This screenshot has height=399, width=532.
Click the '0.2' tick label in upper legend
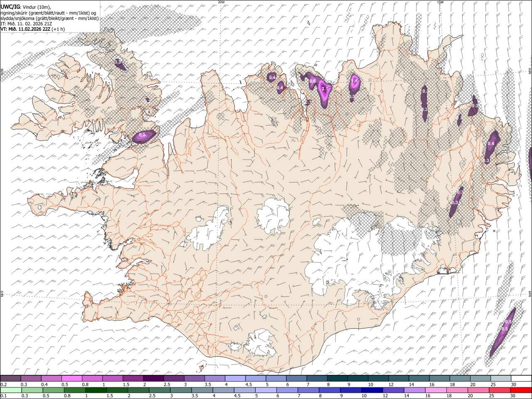(x=3, y=384)
